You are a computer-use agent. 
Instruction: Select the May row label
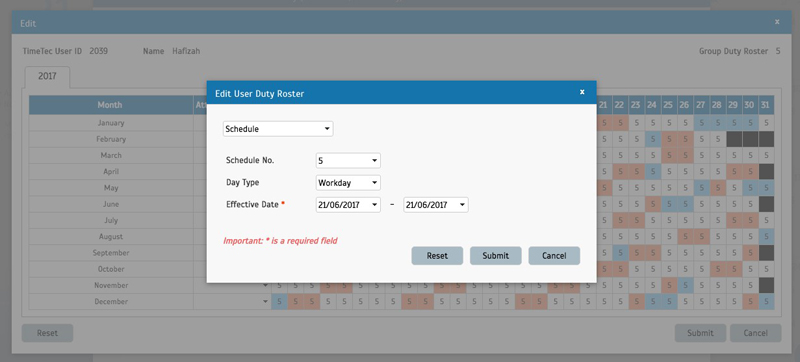point(111,188)
